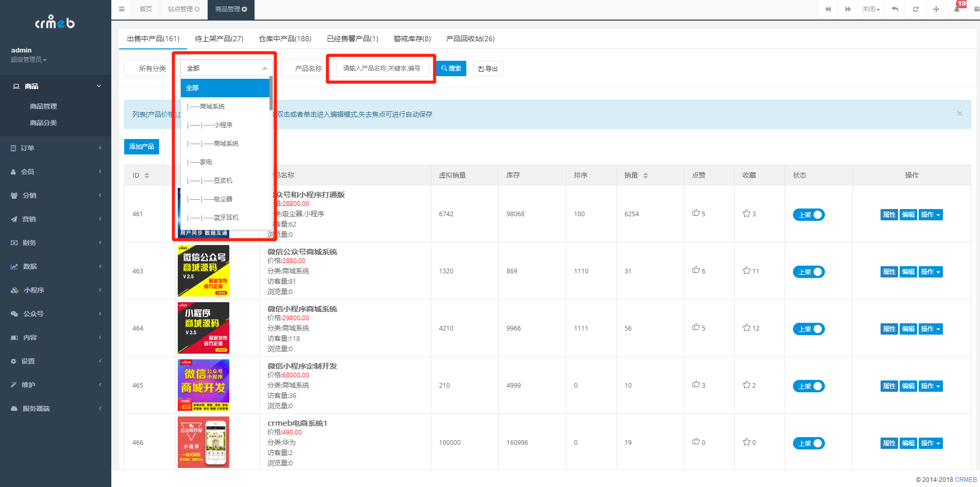
Task: Open 操作 dropdown for product 466
Action: point(931,443)
